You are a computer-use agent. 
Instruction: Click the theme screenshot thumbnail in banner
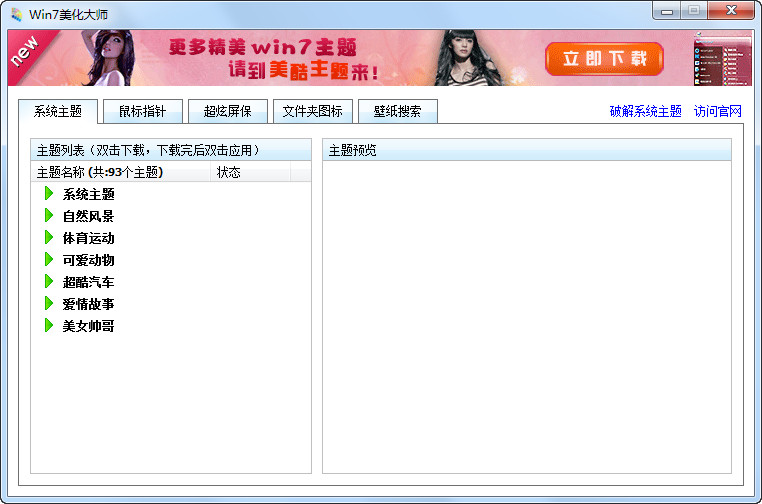722,59
